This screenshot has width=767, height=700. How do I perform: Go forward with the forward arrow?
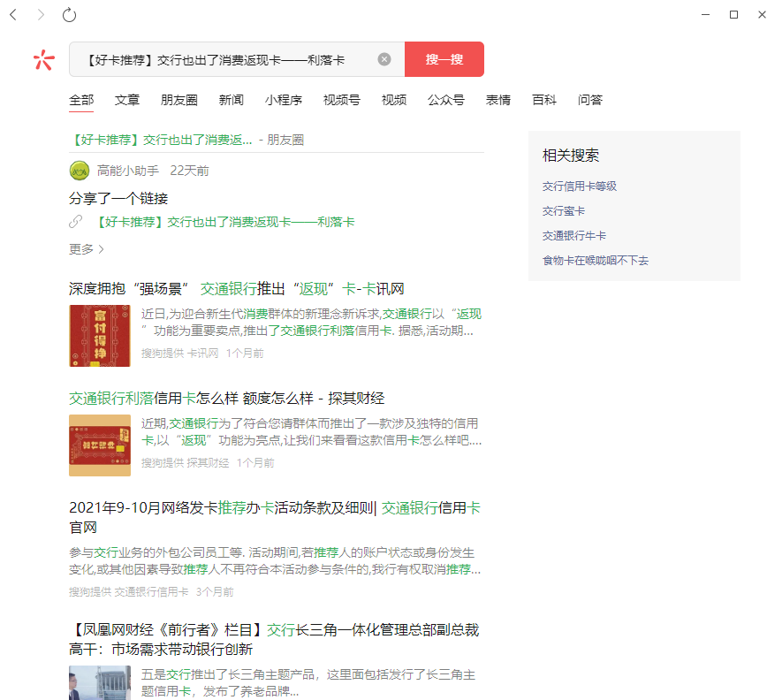point(41,15)
